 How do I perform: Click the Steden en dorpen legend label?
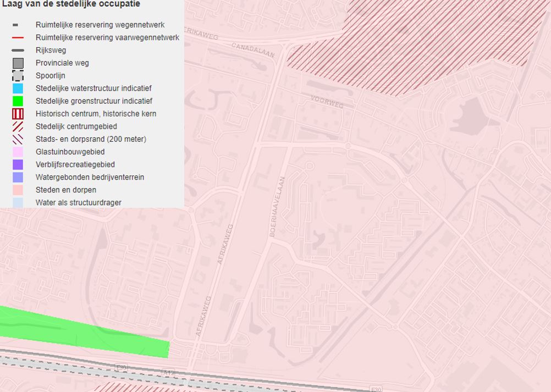tap(65, 190)
